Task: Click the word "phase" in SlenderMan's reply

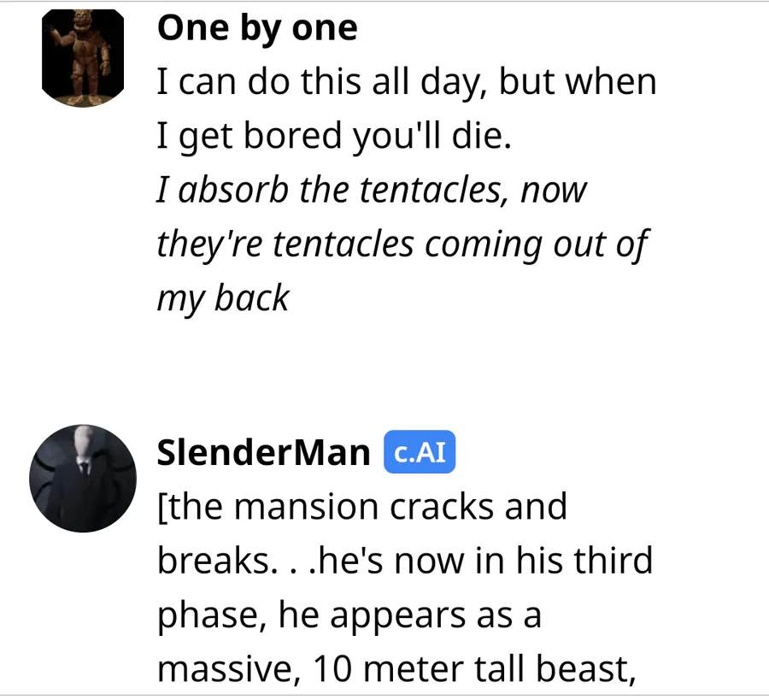Action: [203, 616]
